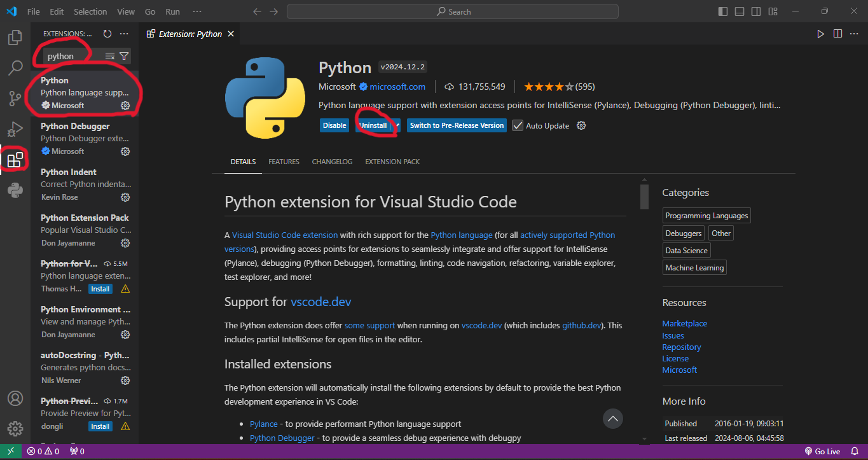The height and width of the screenshot is (460, 868).
Task: Open the Go menu
Action: (x=150, y=11)
